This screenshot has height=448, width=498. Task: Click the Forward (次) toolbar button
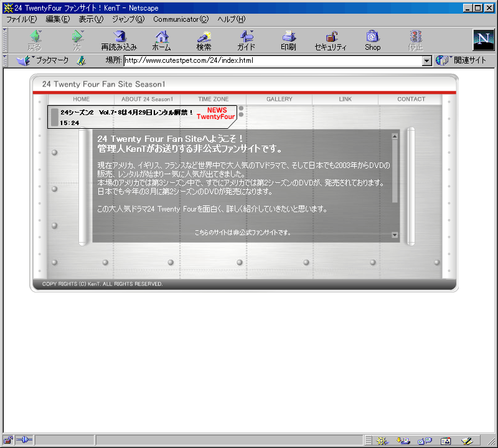tap(77, 40)
